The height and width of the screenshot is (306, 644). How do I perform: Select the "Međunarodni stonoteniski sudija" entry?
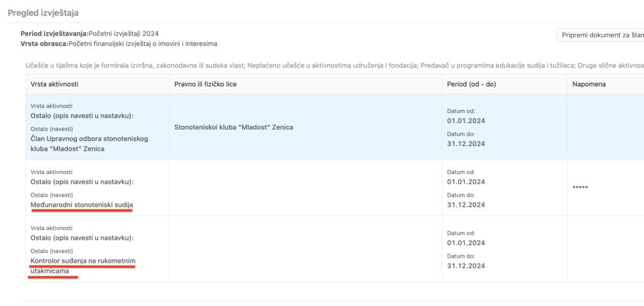(x=82, y=205)
